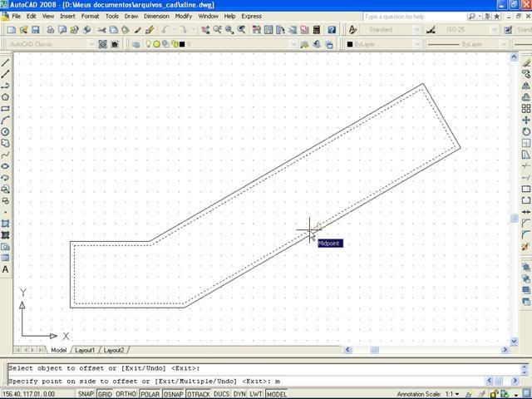Select the Circle draw tool
532x399 pixels.
[5, 131]
